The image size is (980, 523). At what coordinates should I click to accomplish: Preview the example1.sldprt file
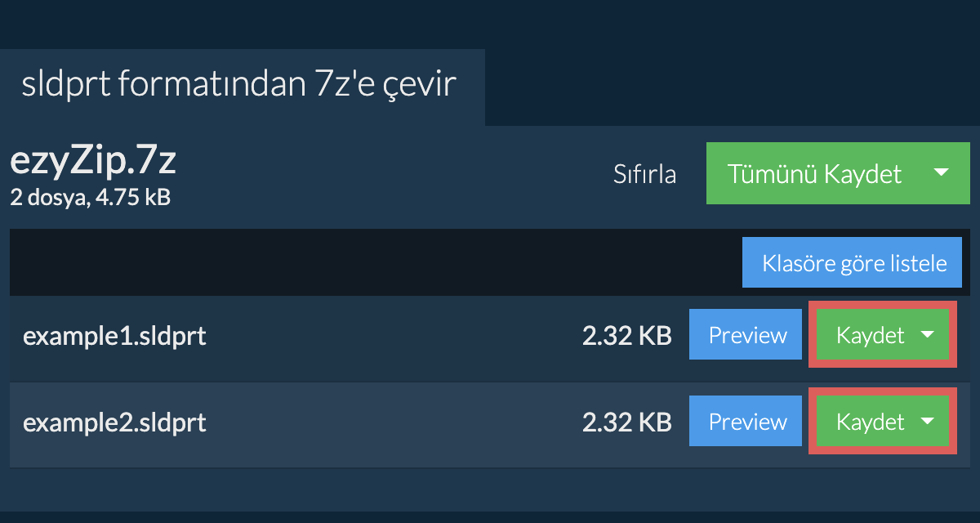(747, 335)
